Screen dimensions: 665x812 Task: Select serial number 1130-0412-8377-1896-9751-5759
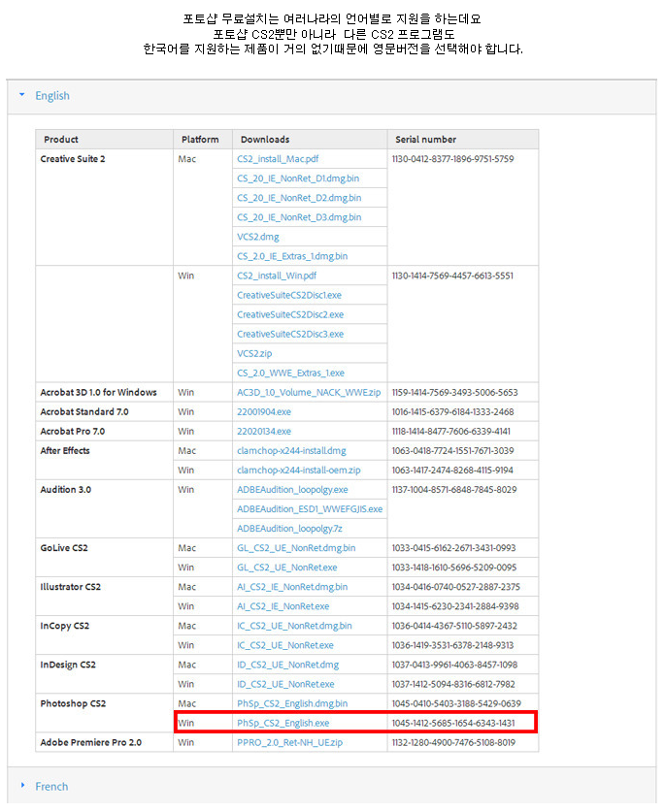click(453, 159)
